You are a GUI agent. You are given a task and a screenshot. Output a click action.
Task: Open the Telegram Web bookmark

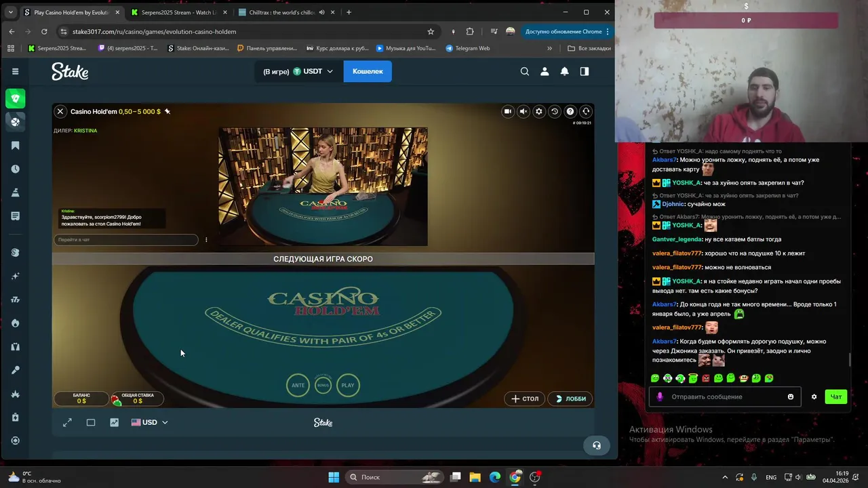coord(468,48)
